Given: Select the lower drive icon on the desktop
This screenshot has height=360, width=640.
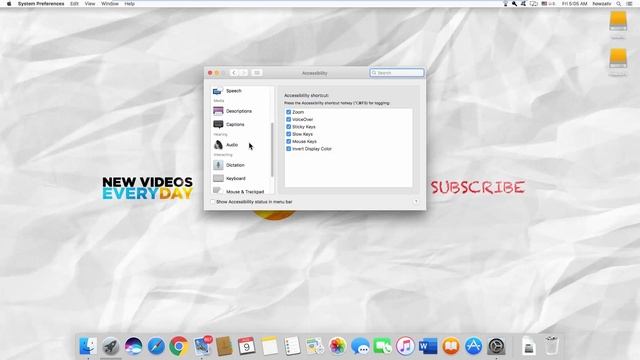Looking at the screenshot, I should (618, 58).
